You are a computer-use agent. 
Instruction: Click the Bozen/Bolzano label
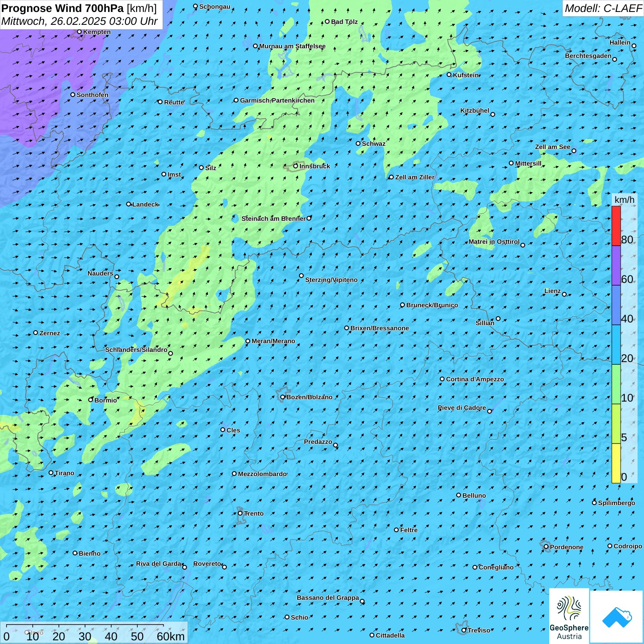309,397
